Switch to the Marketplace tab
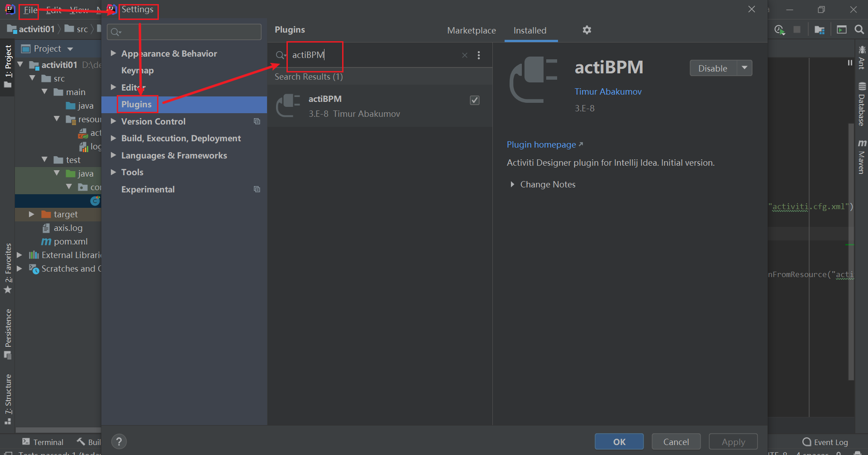 coord(471,30)
